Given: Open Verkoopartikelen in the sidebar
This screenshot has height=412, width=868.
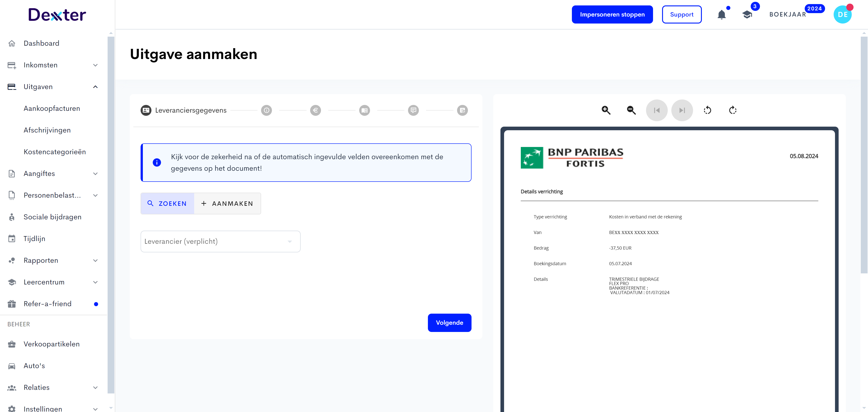Looking at the screenshot, I should [52, 344].
